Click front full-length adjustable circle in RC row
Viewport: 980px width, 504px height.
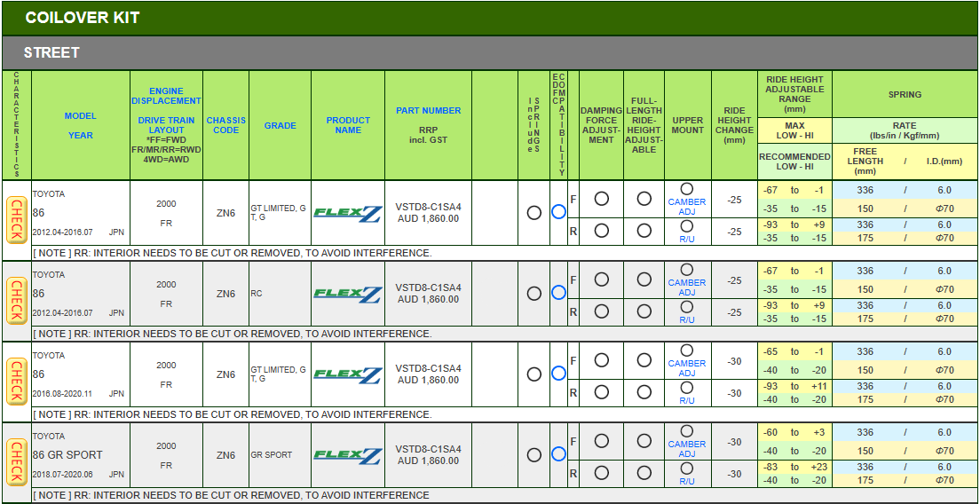pos(644,280)
